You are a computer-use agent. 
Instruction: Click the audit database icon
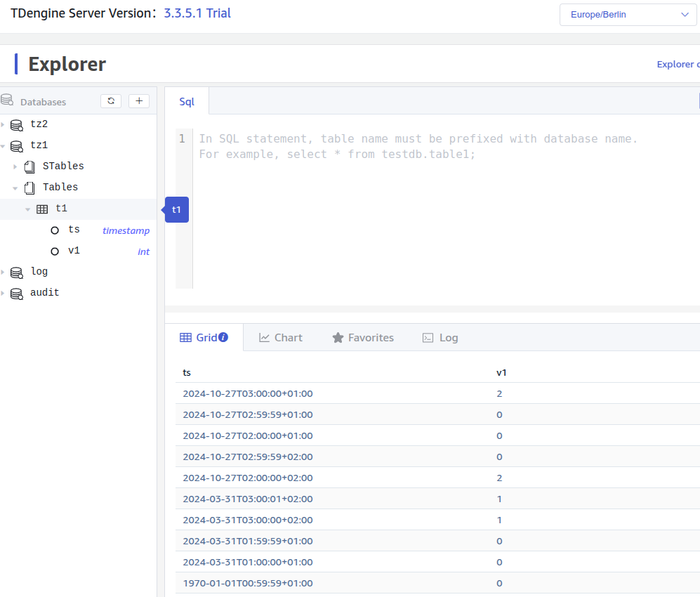pos(17,293)
